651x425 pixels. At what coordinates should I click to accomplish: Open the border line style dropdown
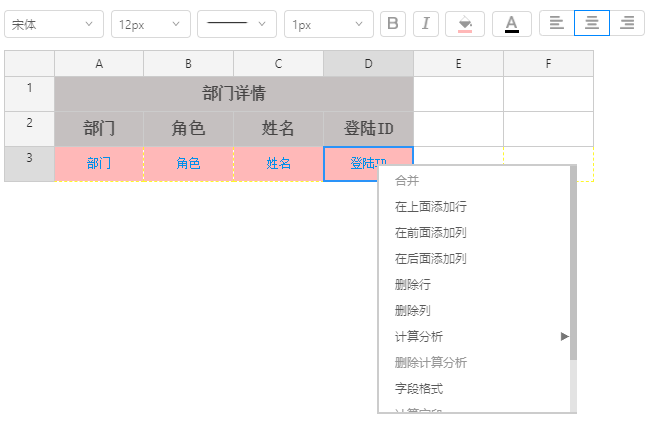click(236, 24)
